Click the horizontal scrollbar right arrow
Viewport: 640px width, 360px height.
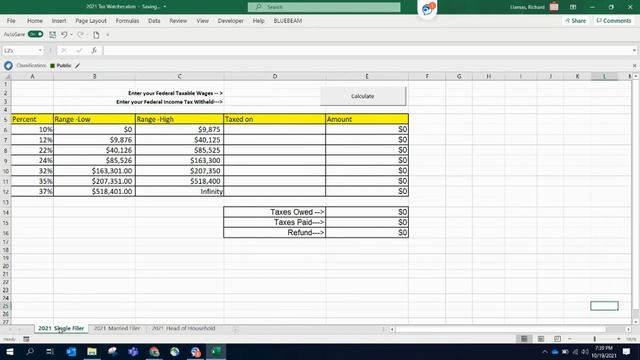coord(629,329)
